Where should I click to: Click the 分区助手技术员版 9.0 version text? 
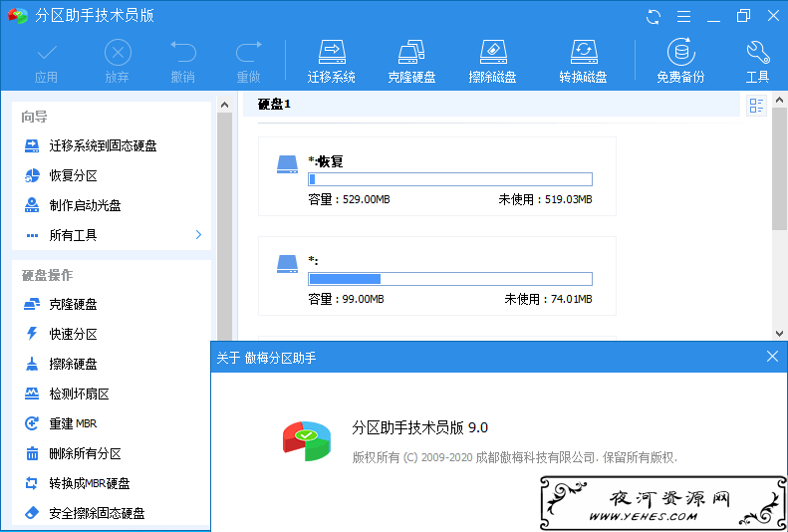click(420, 427)
